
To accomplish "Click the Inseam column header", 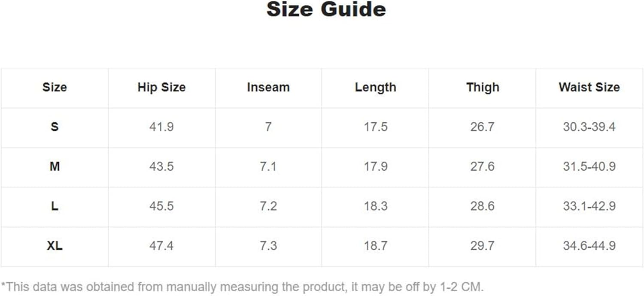I will (268, 88).
